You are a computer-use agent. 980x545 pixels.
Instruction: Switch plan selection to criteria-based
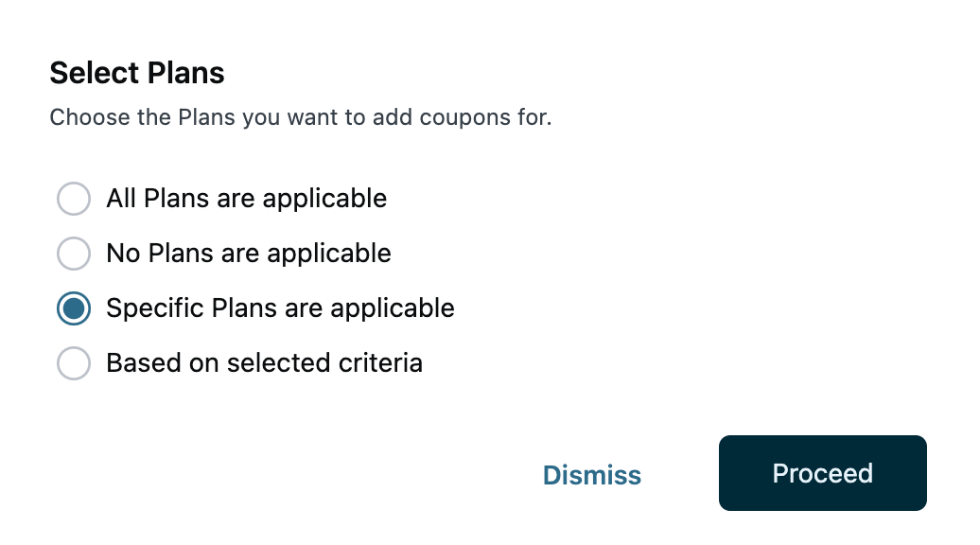(74, 363)
